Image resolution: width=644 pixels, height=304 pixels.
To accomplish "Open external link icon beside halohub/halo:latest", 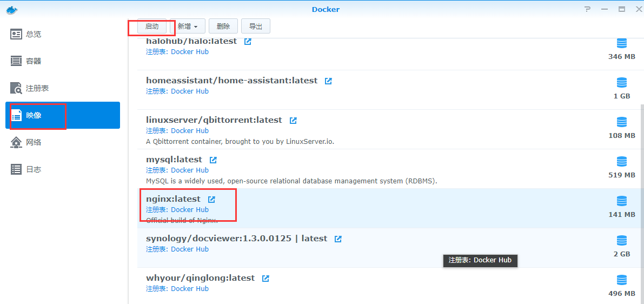I will (x=248, y=42).
